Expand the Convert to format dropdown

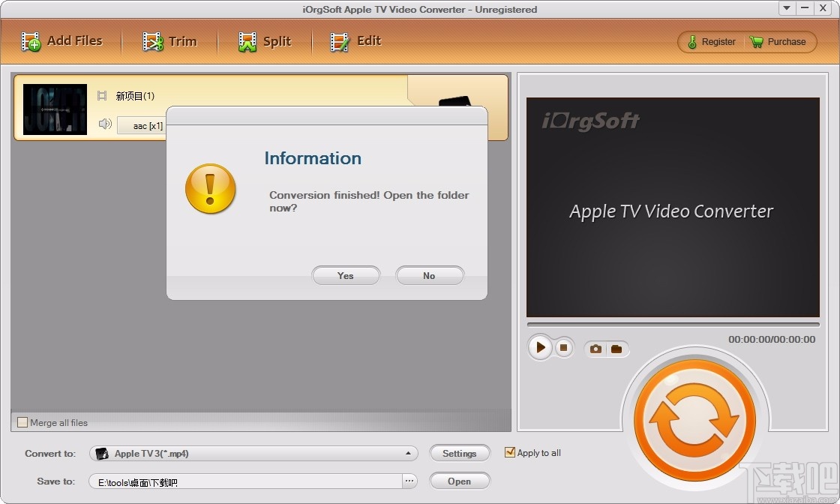tap(409, 453)
